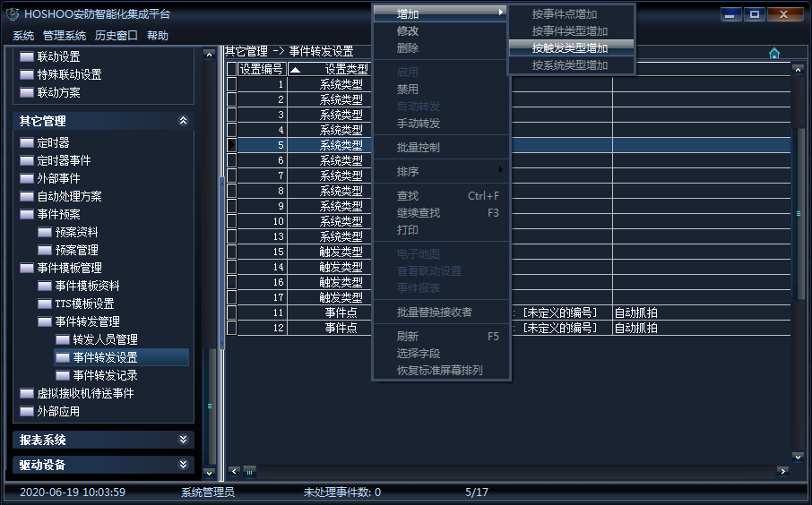Open 历史窗口 in the menu bar
Screen dimensions: 812x505
tap(117, 36)
